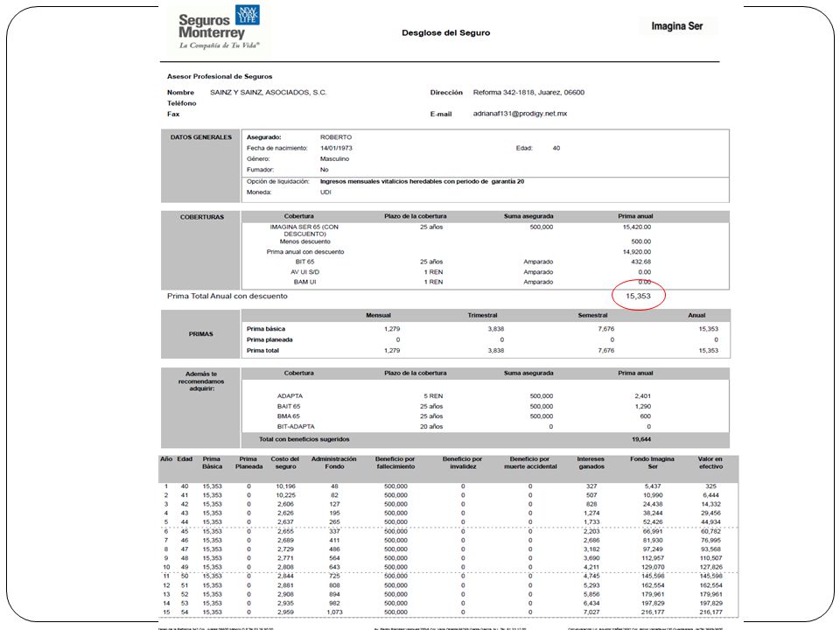Click the 'COBERTURAS' section header
This screenshot has width=840, height=630.
pos(202,217)
